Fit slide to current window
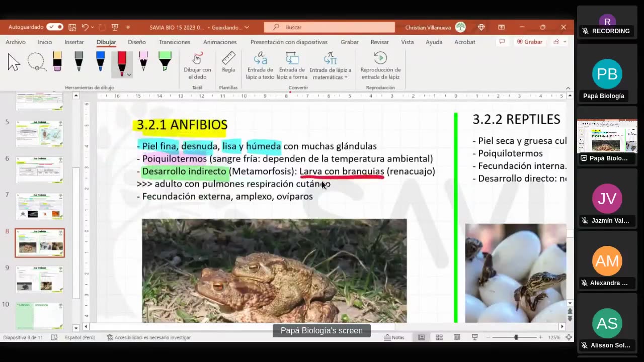The height and width of the screenshot is (362, 644). pyautogui.click(x=569, y=337)
